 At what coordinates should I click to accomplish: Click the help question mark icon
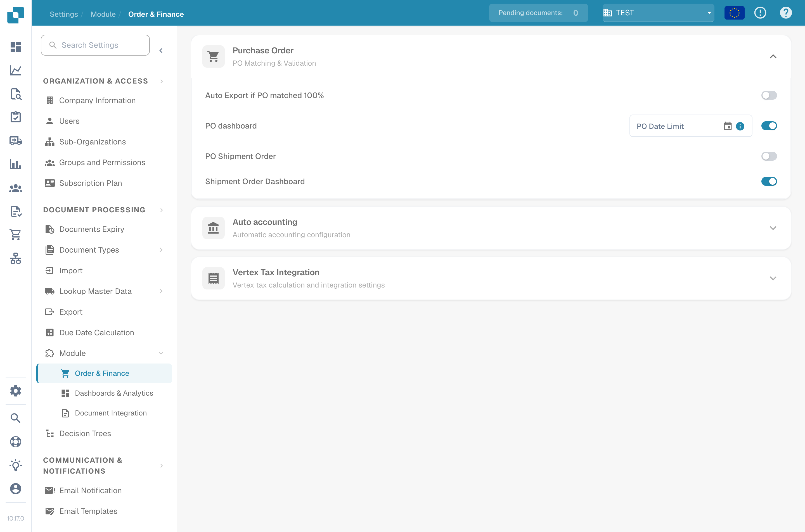coord(786,13)
